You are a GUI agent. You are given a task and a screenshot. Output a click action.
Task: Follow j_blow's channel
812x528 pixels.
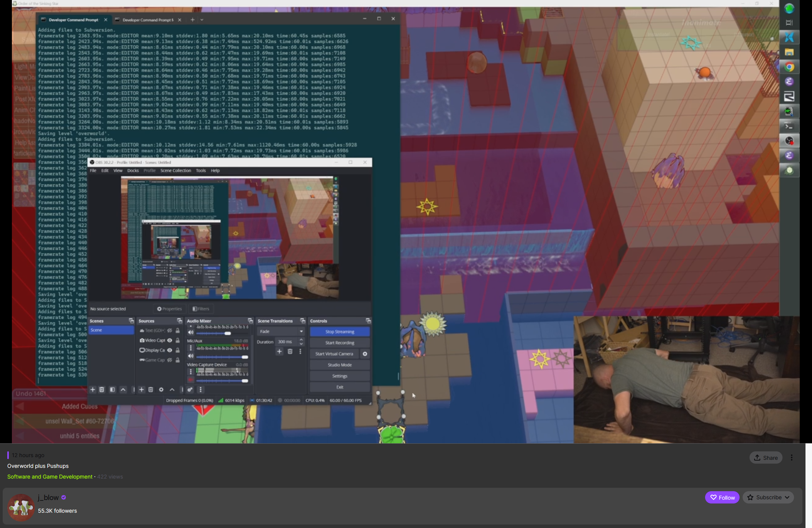(722, 497)
